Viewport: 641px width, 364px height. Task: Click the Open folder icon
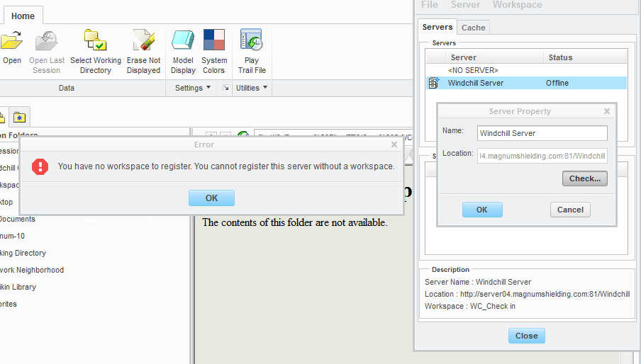(x=11, y=41)
